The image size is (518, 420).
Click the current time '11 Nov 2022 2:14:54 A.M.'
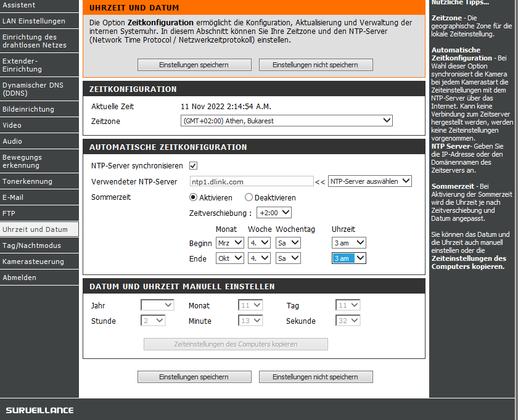[x=226, y=107]
